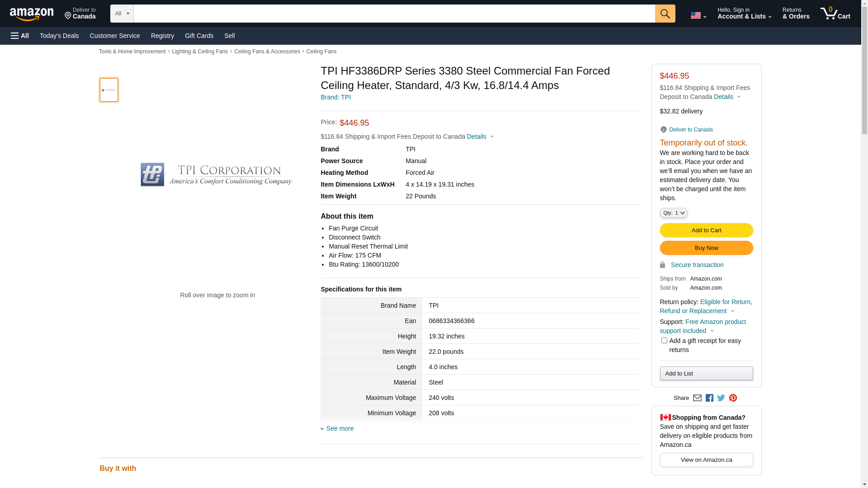Share product via email icon

pyautogui.click(x=697, y=398)
